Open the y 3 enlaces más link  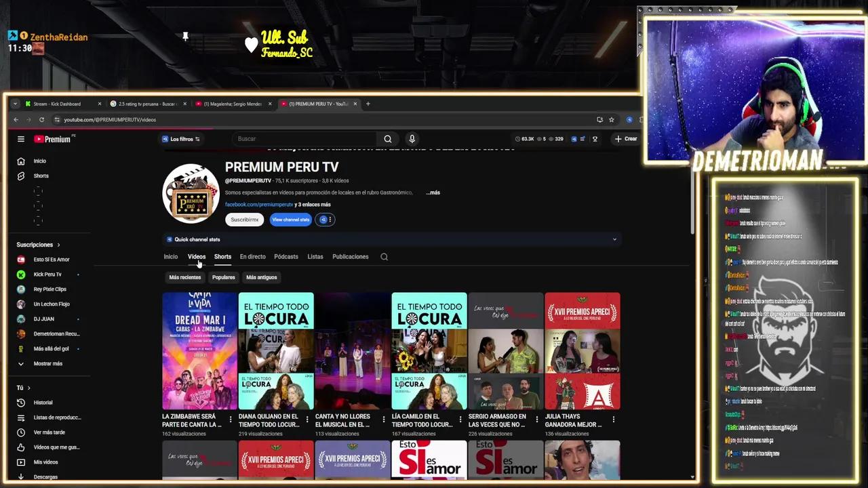pyautogui.click(x=313, y=205)
